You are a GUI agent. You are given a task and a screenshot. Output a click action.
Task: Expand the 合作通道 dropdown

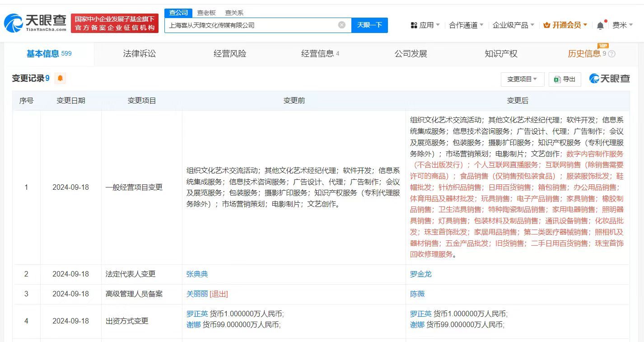point(463,25)
